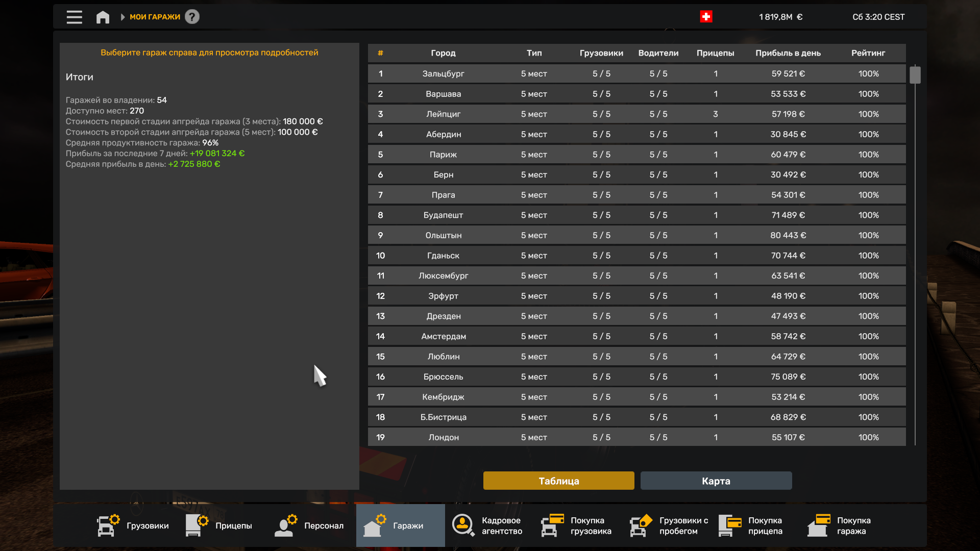980x551 pixels.
Task: Click Лейпциг trailer count 3
Action: coord(715,114)
